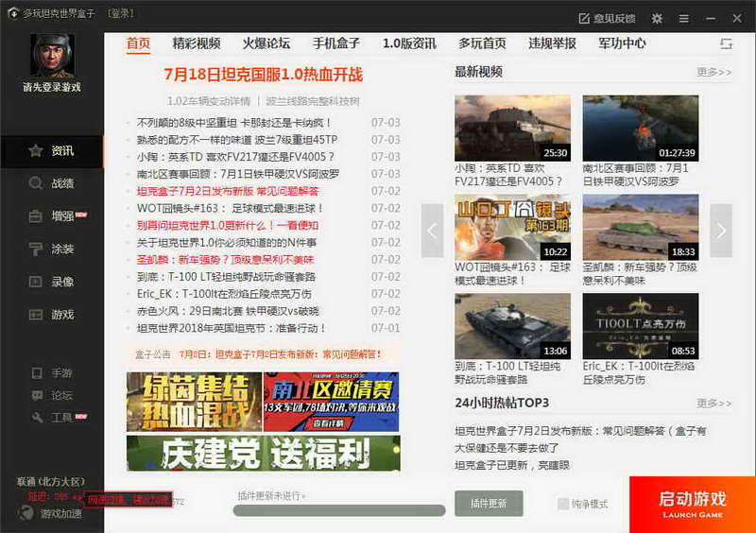Click the 登录 link in title bar

tap(121, 13)
